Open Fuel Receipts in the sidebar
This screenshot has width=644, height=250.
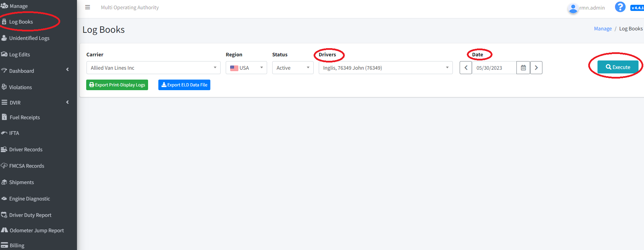(x=25, y=117)
